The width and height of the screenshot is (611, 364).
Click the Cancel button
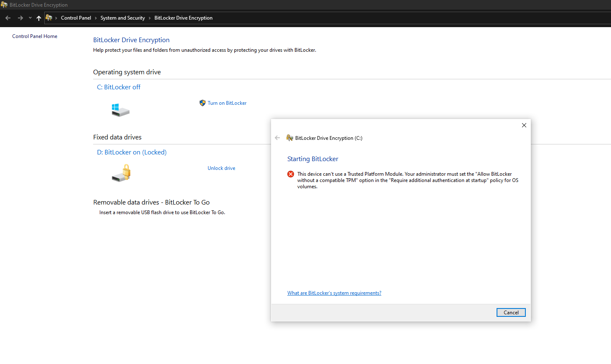(511, 313)
